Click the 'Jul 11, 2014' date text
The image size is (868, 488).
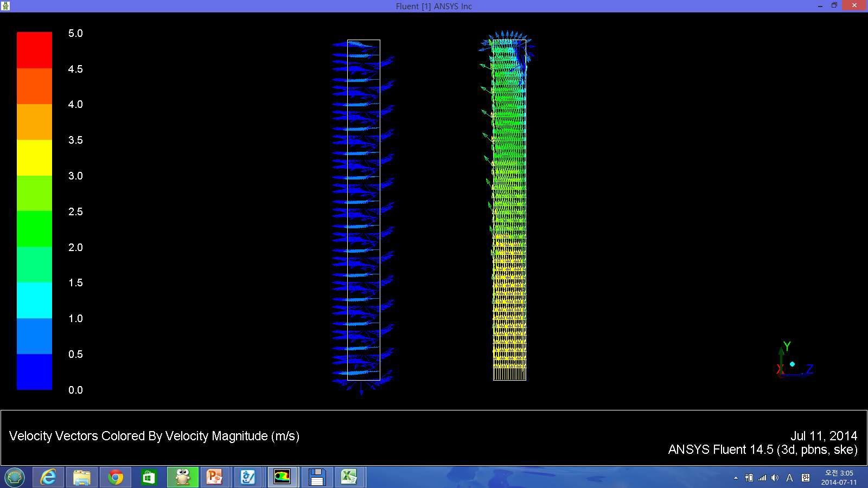(824, 436)
